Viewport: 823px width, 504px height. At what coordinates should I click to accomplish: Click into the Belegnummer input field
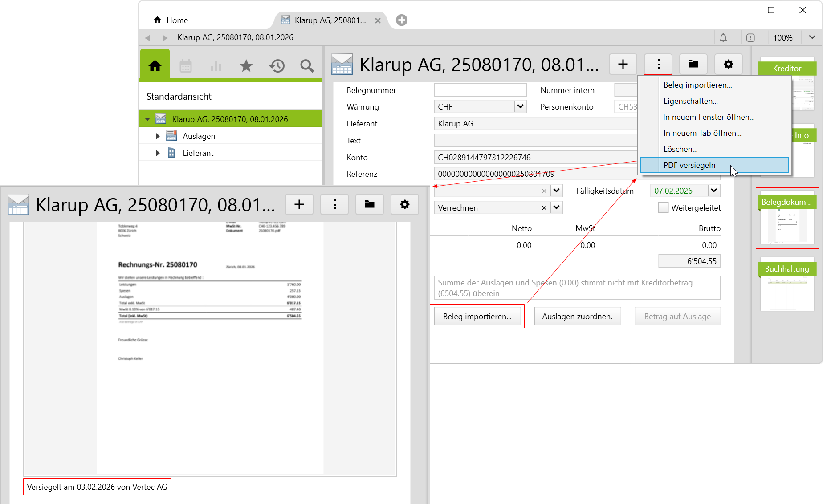coord(480,90)
